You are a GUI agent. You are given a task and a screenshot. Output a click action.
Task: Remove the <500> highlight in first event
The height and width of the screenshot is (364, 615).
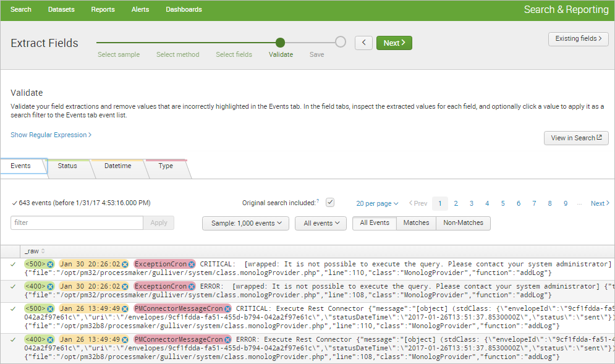50,265
